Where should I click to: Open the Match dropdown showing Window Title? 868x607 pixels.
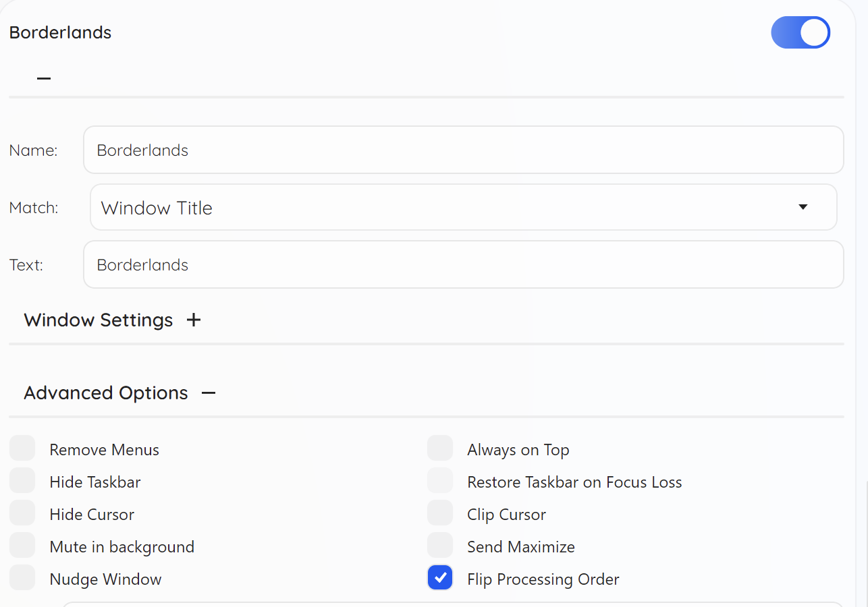(x=445, y=208)
